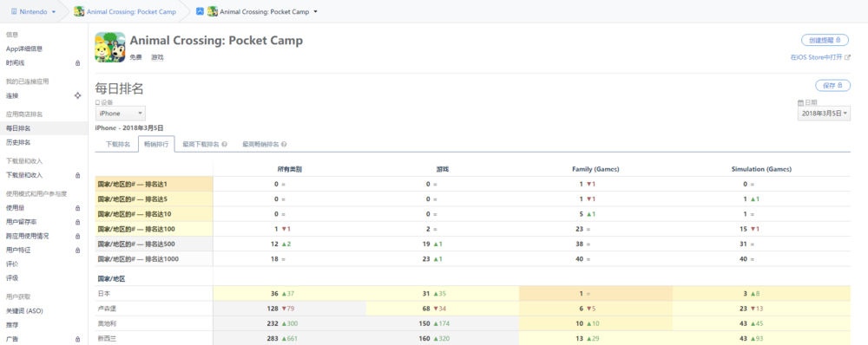Click the Animal Crossing: Pocket Camp breadcrumb link
Viewport: 868px width, 345px height.
(x=131, y=11)
